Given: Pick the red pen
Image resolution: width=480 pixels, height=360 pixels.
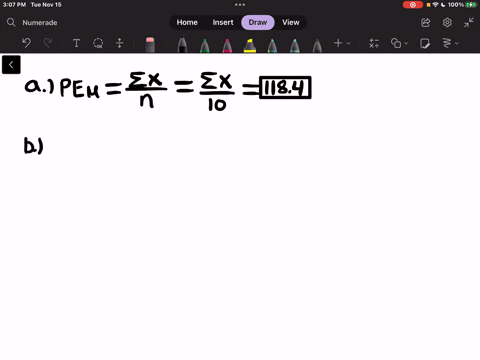Looking at the screenshot, I should (227, 45).
